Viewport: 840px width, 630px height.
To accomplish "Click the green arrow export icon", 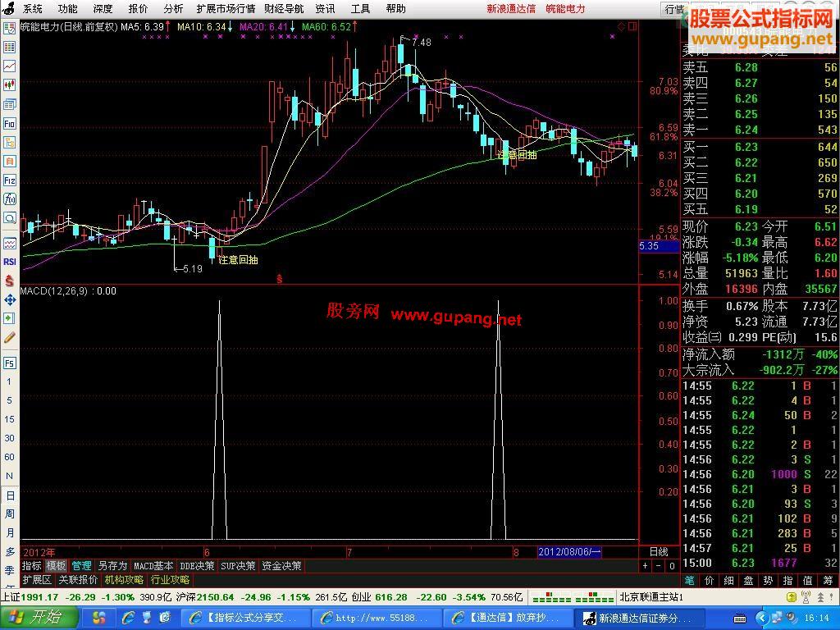I will (x=10, y=319).
